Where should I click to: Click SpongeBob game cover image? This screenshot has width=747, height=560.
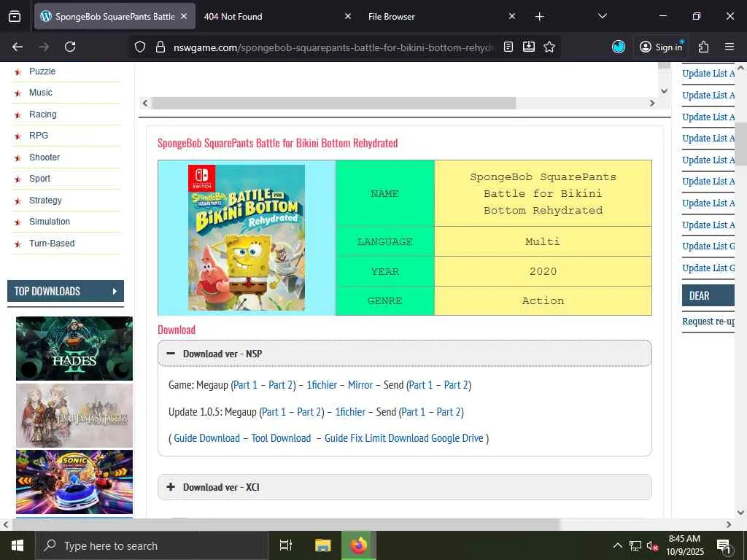[247, 238]
